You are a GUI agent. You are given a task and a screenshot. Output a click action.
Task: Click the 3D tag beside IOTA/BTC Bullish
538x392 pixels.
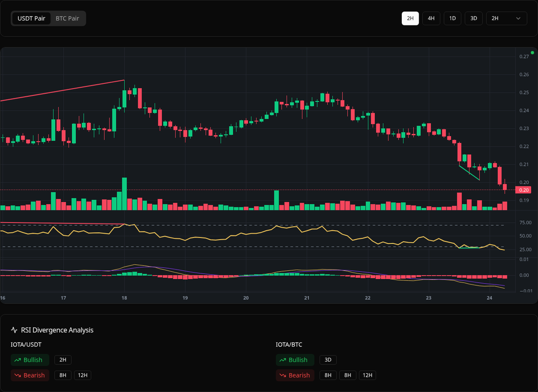[328, 360]
